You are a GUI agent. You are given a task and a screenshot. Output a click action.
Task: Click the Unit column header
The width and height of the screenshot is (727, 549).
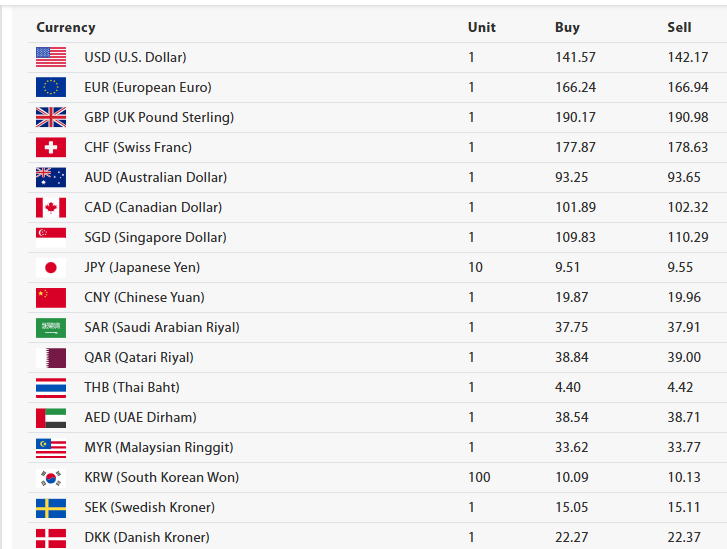coord(481,27)
